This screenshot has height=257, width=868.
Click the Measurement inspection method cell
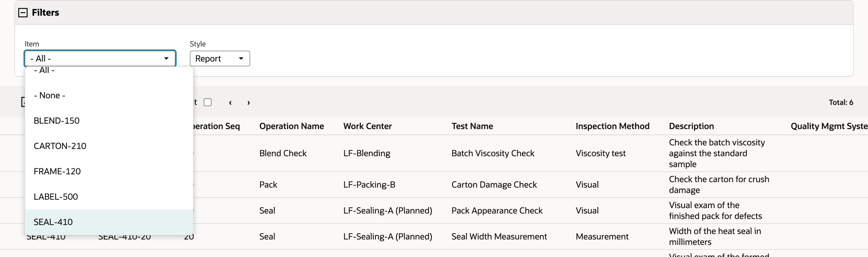point(602,236)
